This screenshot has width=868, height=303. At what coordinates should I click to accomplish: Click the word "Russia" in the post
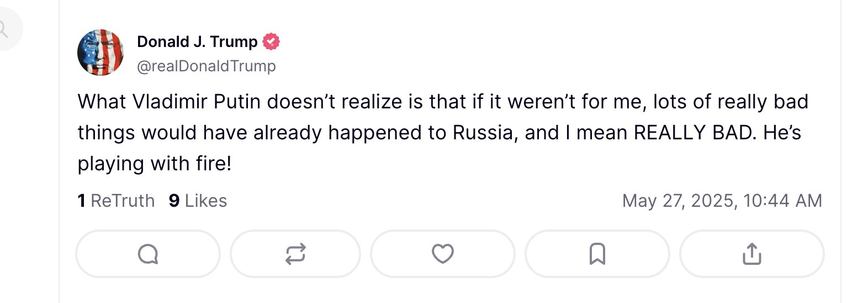click(x=483, y=133)
